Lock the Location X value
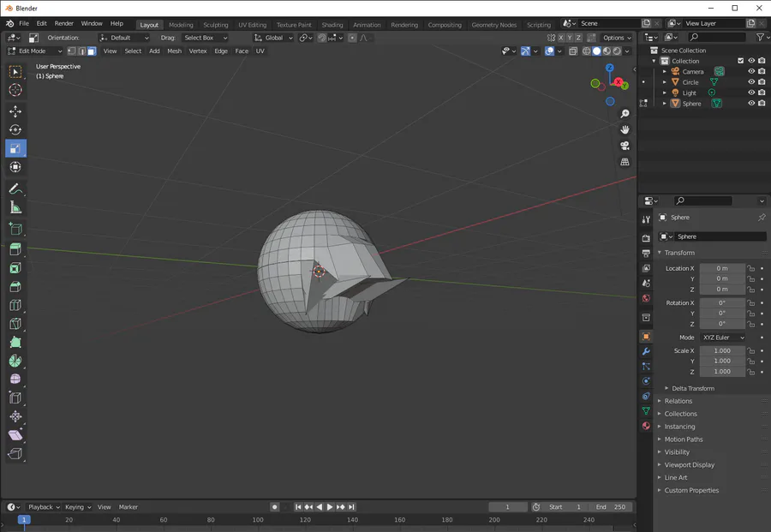The image size is (771, 532). (x=750, y=268)
